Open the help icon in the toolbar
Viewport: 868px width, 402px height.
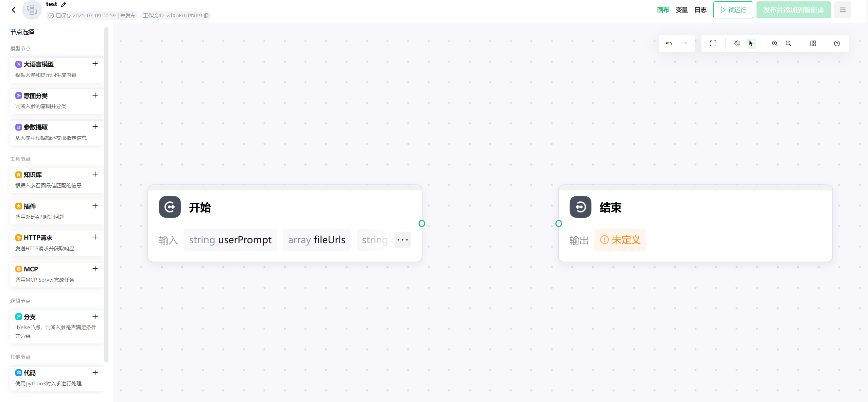point(837,43)
